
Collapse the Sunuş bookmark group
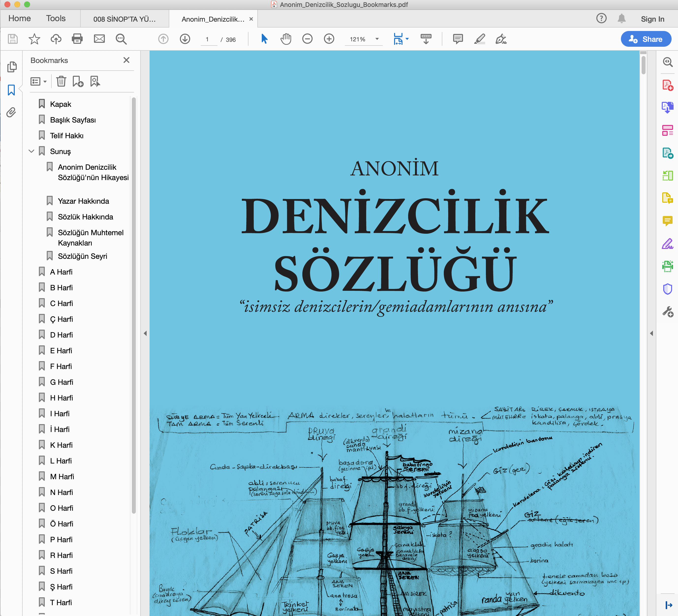coord(32,151)
